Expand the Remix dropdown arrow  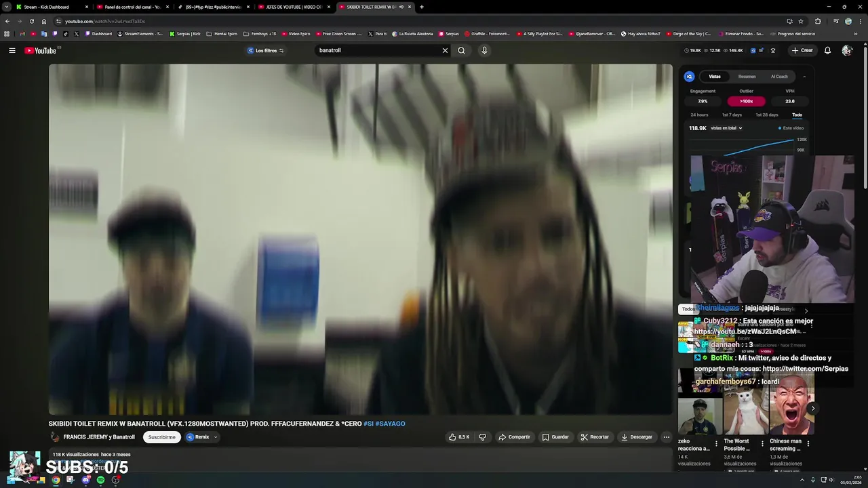pyautogui.click(x=216, y=437)
